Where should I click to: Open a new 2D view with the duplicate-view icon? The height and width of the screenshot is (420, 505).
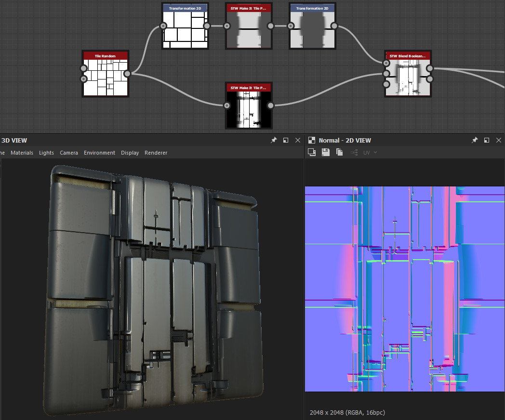pos(312,152)
